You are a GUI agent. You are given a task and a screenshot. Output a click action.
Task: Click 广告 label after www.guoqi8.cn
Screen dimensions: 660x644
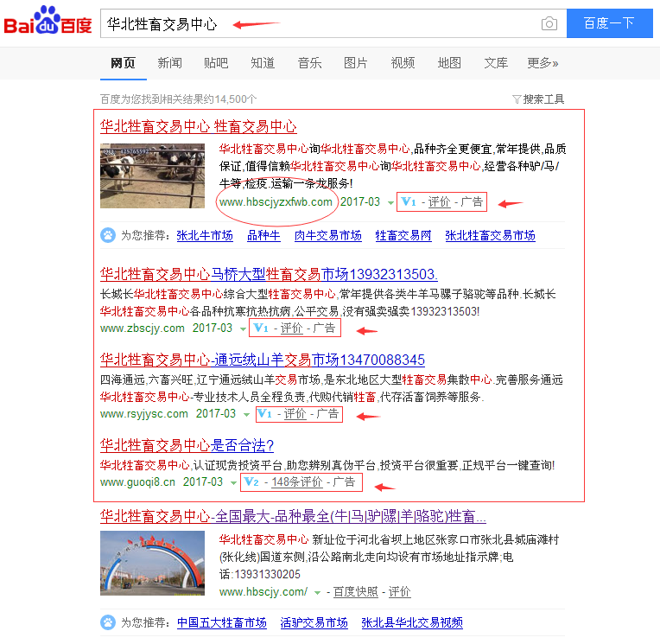344,481
